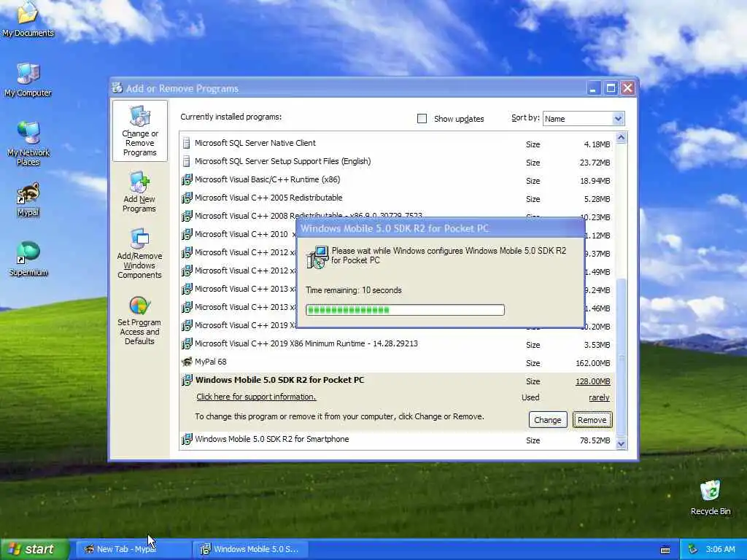Select Microsoft Visual C++ 2005 Redistributable entry

tap(398, 198)
